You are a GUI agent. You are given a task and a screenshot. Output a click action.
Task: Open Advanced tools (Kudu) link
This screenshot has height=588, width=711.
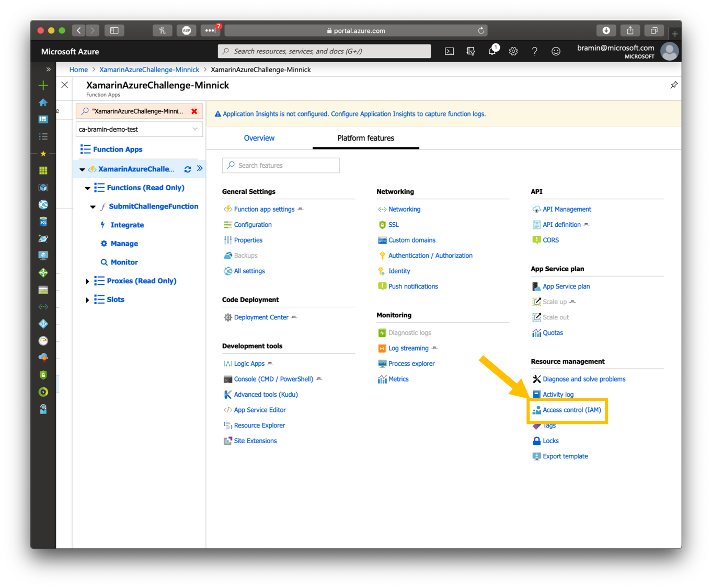[266, 395]
